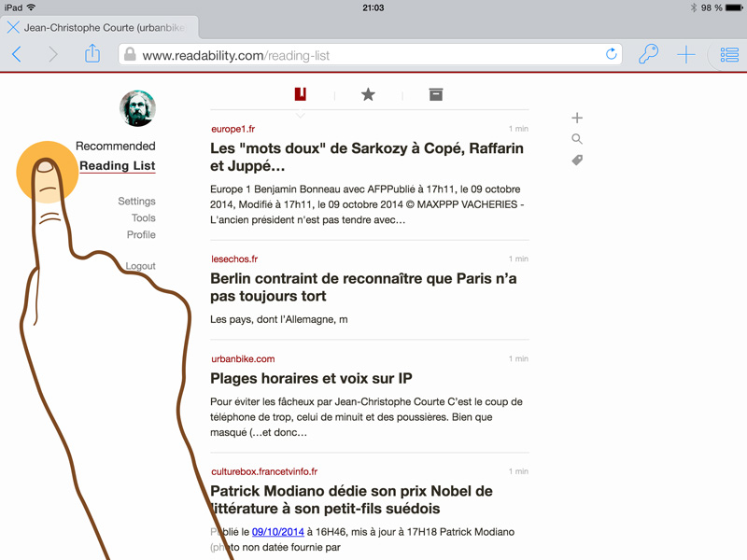Go back with the browser back arrow
747x560 pixels.
pyautogui.click(x=17, y=54)
